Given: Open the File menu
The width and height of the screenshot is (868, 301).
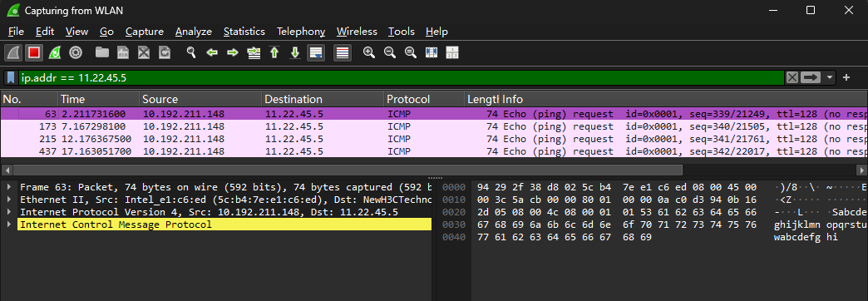Looking at the screenshot, I should point(16,32).
